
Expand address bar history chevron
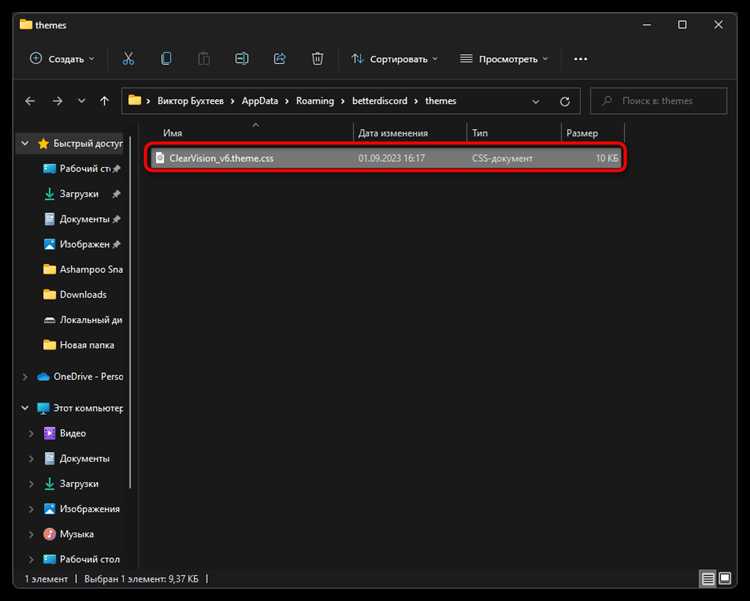pos(536,101)
